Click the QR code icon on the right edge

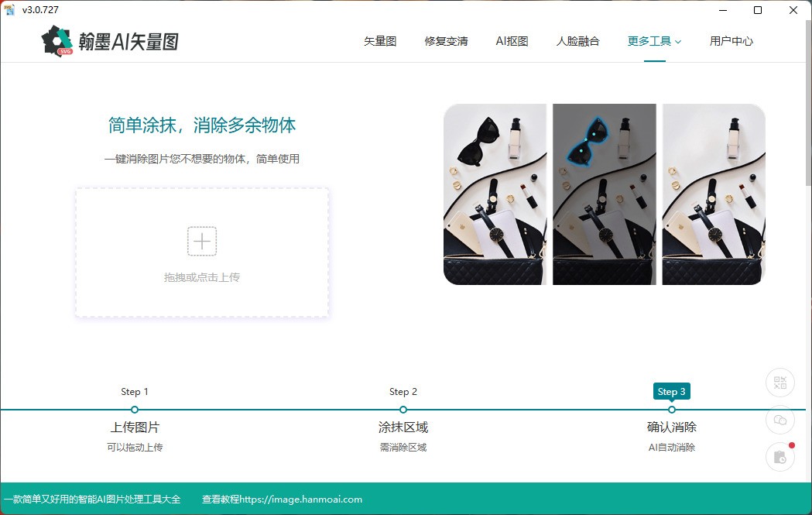pos(779,382)
